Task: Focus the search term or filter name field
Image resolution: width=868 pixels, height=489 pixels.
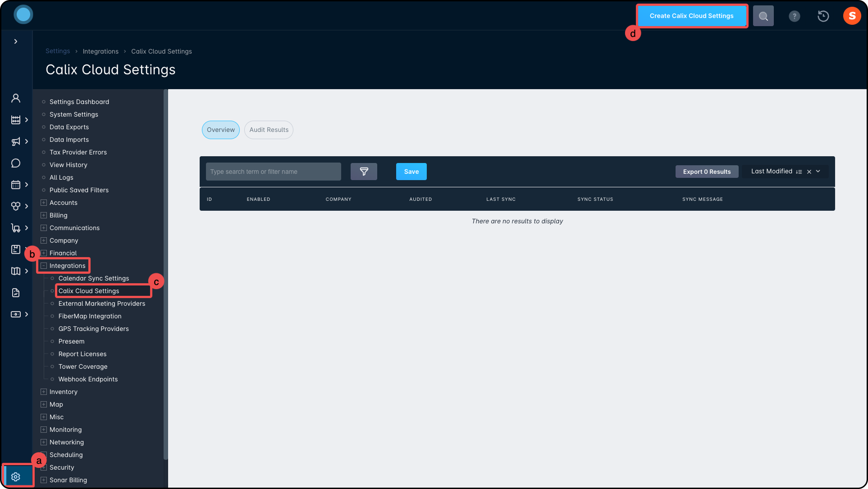Action: pos(274,172)
